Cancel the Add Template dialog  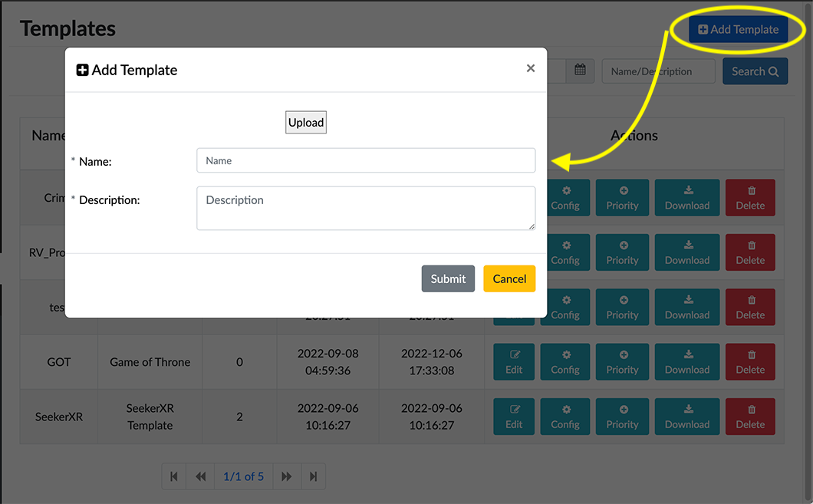pos(509,279)
